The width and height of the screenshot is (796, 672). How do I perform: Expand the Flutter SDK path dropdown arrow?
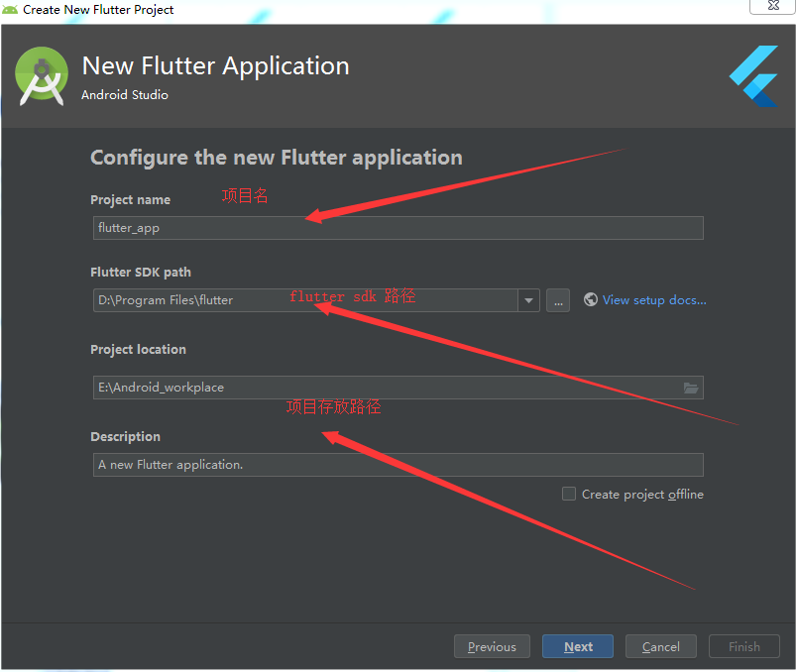tap(528, 300)
